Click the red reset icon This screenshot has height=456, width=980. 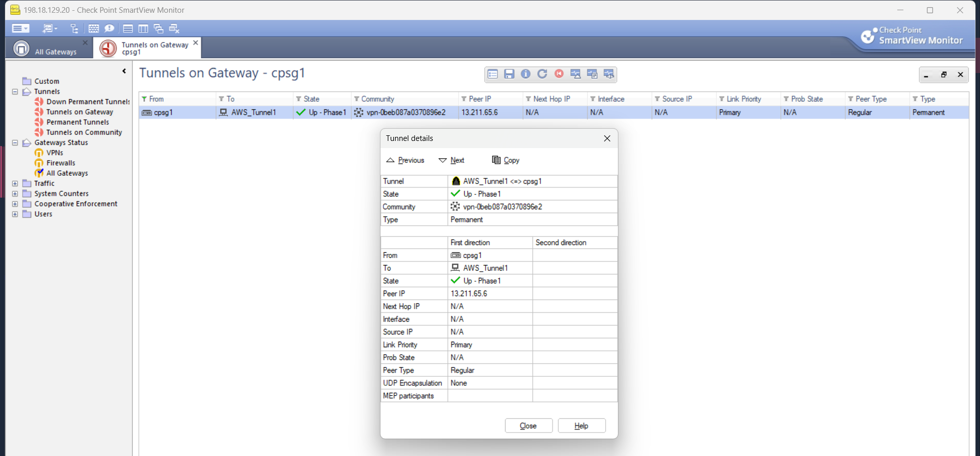[559, 74]
